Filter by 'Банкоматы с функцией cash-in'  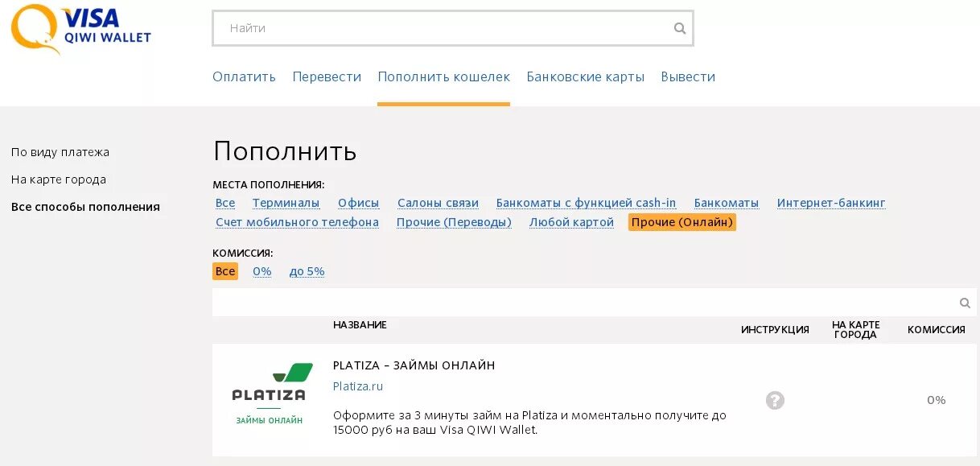point(587,203)
